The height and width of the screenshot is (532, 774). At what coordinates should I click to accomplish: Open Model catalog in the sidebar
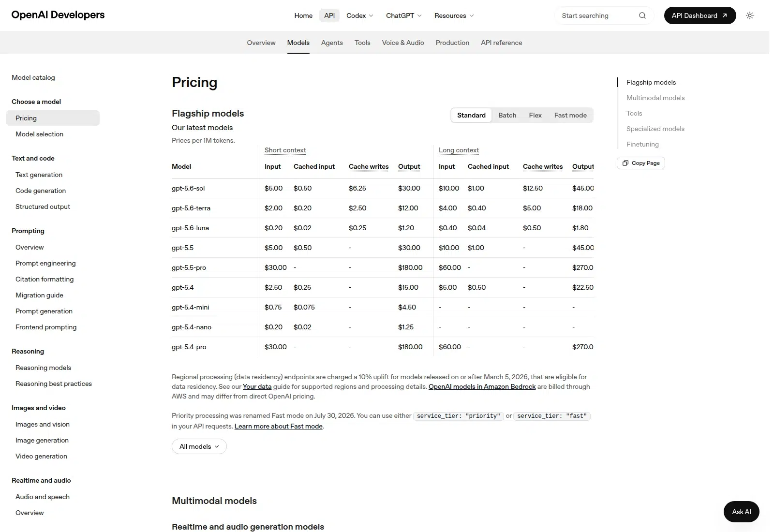(33, 77)
